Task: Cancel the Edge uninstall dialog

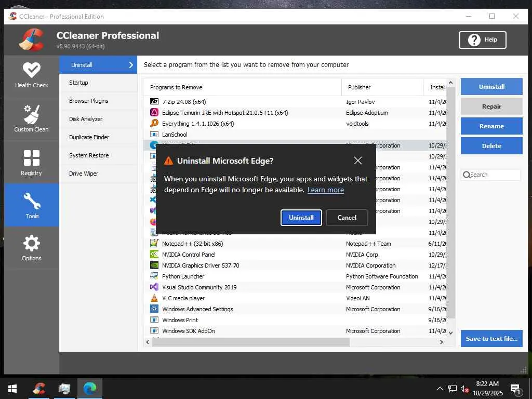Action: coord(347,218)
